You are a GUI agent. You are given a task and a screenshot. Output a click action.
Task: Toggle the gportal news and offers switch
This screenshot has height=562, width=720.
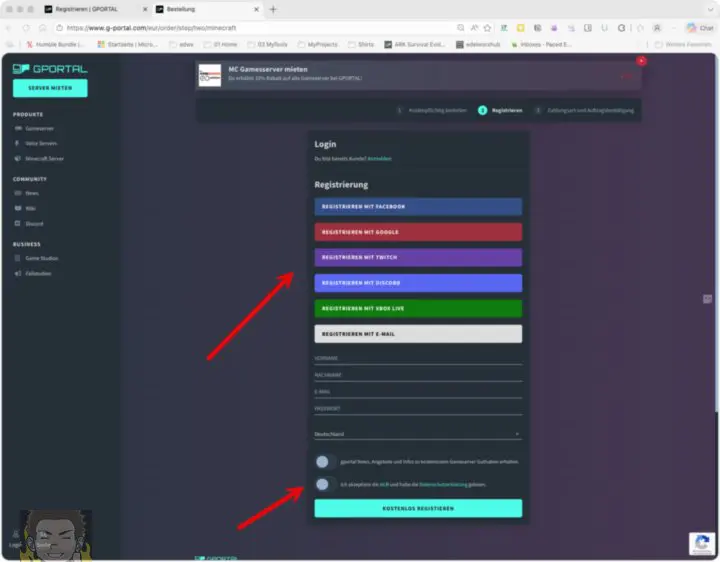coord(325,462)
